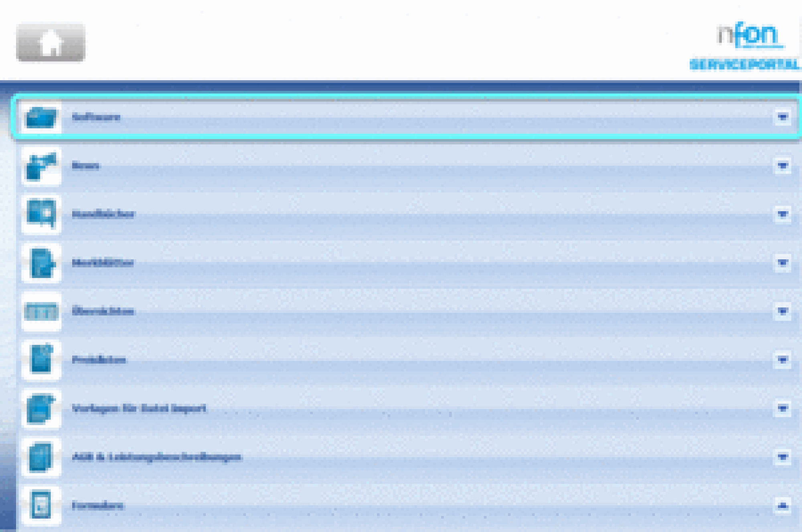Screen dimensions: 802x532
Task: Click the Merkblätter document icon
Action: [x=41, y=263]
